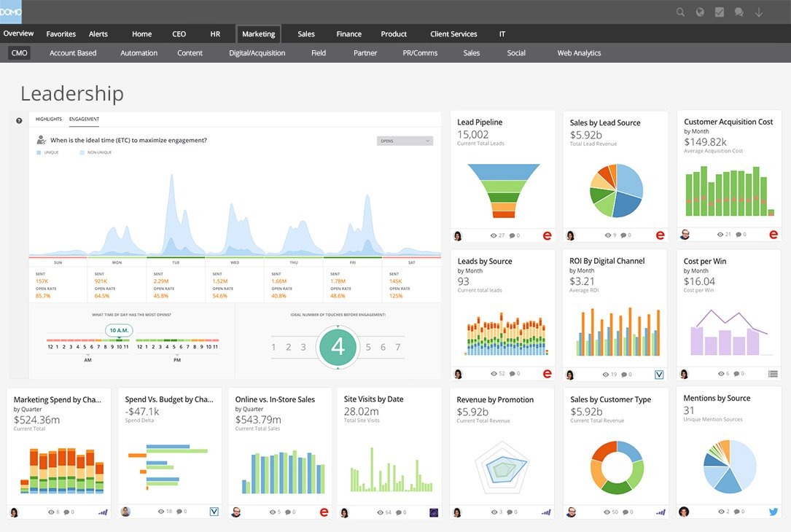Select the Web Analytics subnavigation item
791x532 pixels.
579,53
